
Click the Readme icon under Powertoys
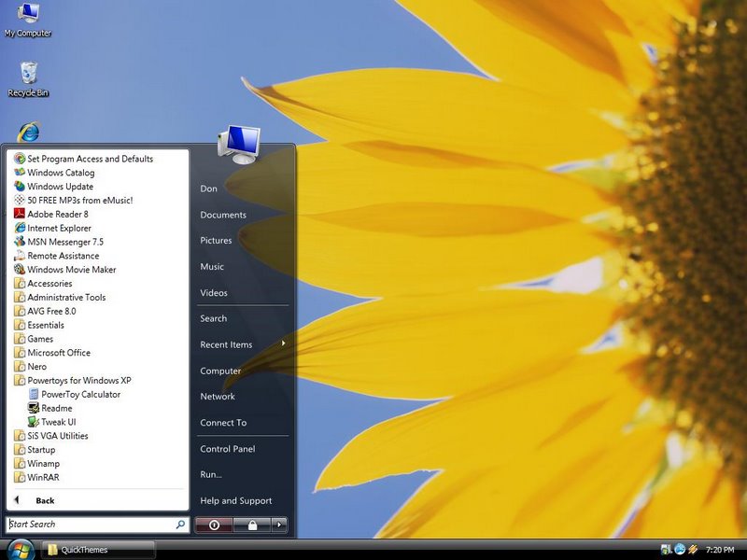tap(34, 408)
